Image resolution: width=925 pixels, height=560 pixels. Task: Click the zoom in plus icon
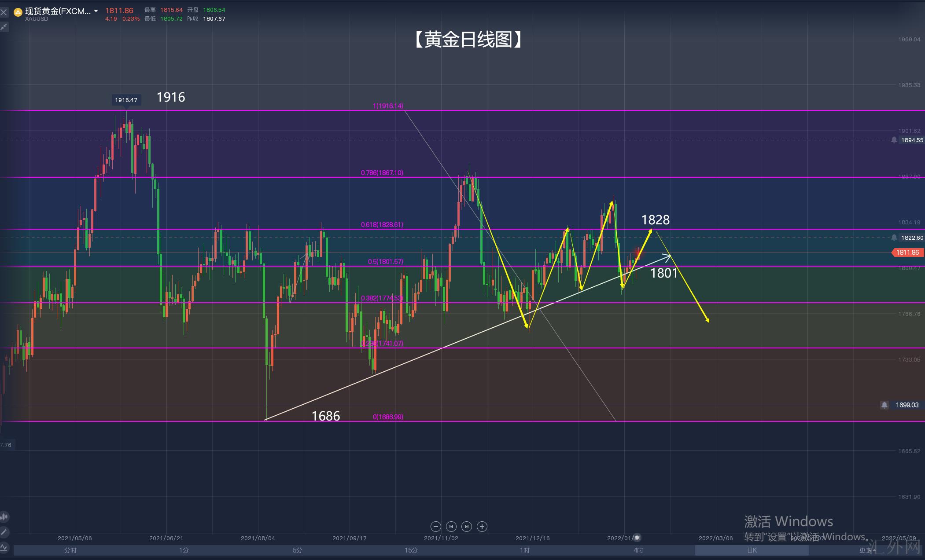tap(482, 527)
